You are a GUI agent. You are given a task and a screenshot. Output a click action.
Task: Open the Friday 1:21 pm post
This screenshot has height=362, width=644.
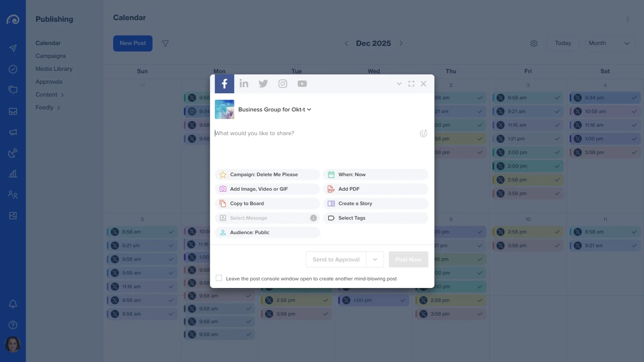click(x=528, y=139)
